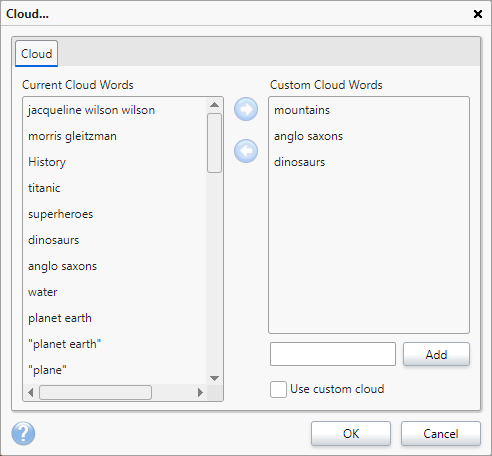Screen dimensions: 492x456
Task: Click the scroll down arrow of word list
Action: point(214,378)
